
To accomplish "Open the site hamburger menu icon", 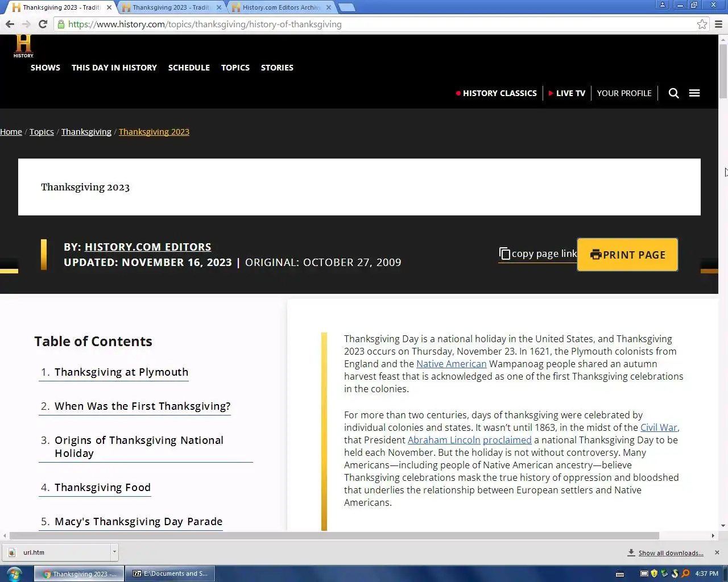I will click(694, 93).
